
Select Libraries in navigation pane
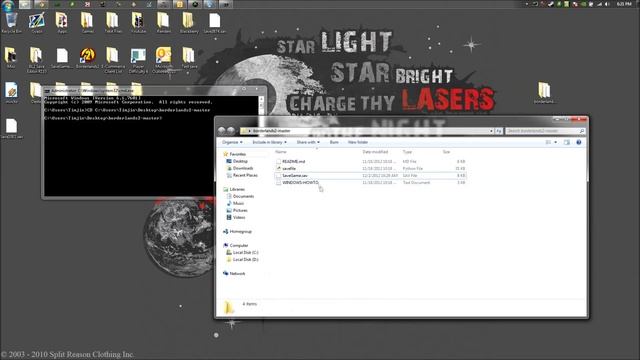pyautogui.click(x=234, y=189)
